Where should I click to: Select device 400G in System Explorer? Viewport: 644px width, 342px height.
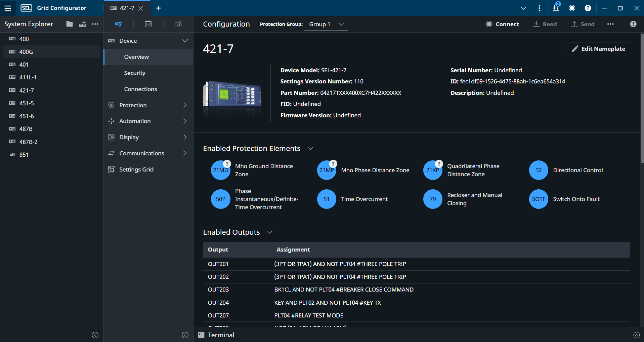pos(51,51)
